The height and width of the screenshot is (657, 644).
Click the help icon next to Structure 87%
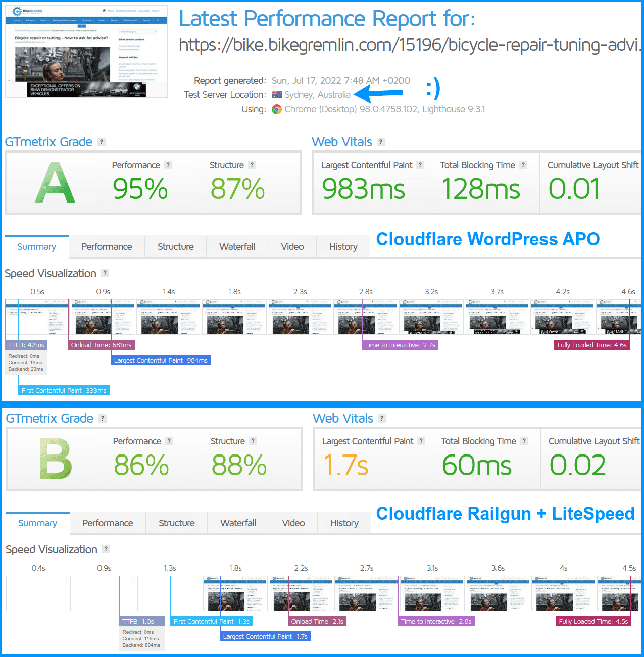(252, 165)
